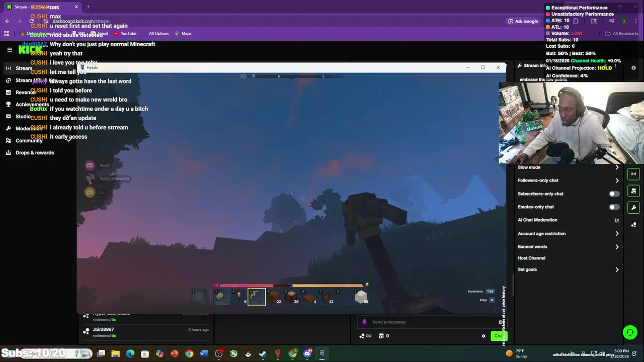Open the browser apps grid icon
This screenshot has width=644, height=362.
coord(7,34)
